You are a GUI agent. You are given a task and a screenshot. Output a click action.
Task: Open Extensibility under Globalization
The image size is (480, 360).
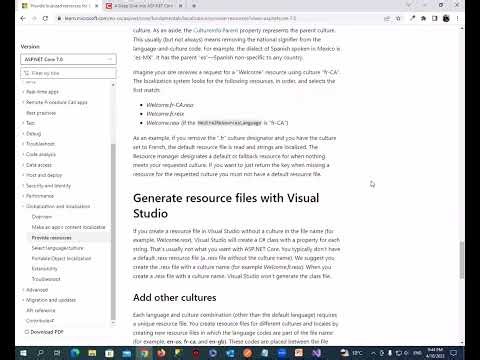45,269
